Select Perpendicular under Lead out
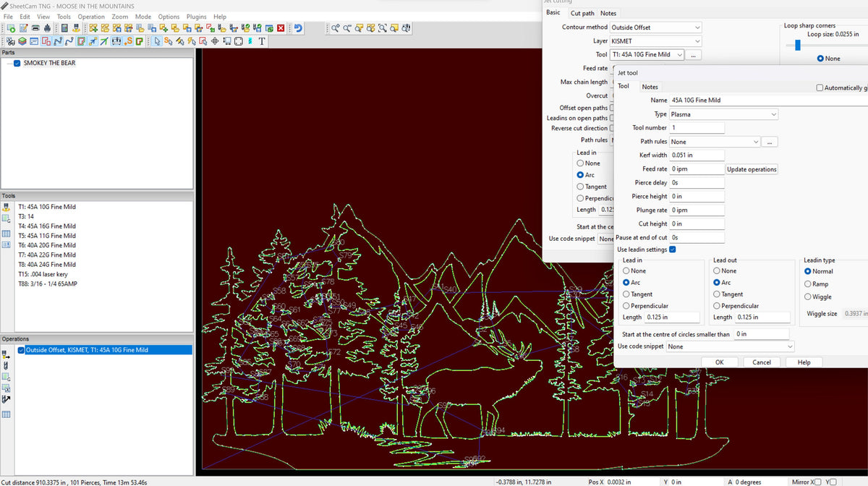The image size is (868, 486). click(x=716, y=306)
